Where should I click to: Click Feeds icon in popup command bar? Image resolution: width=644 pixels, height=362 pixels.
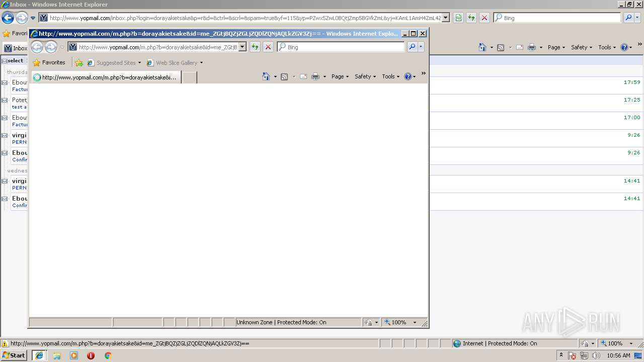pos(284,76)
